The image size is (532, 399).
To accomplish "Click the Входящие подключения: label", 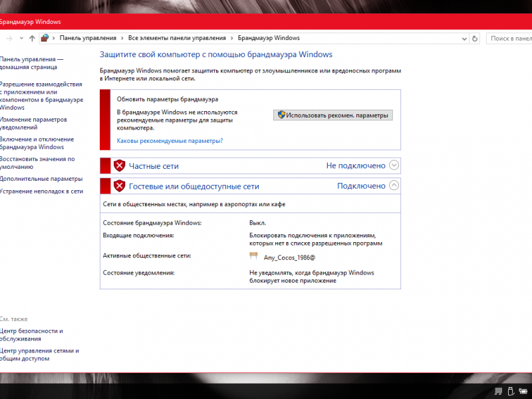I will (138, 235).
